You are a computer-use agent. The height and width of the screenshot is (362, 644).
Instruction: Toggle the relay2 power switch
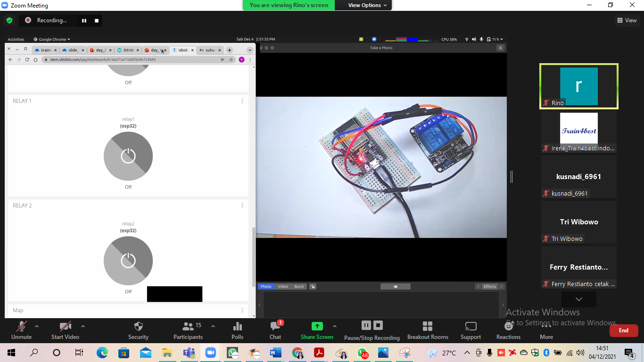[128, 261]
